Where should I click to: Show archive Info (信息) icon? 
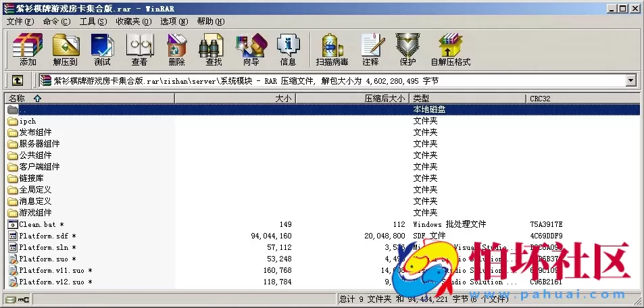pyautogui.click(x=288, y=50)
